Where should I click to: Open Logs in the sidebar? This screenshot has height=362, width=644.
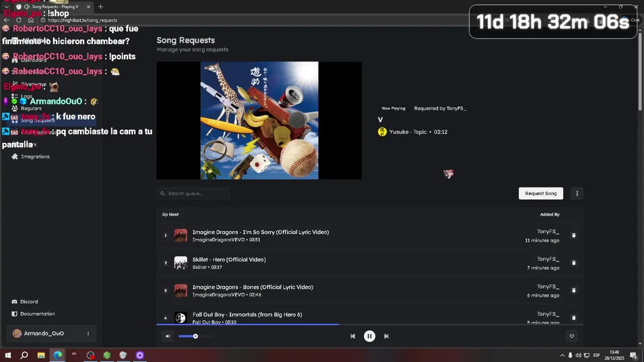(27, 97)
